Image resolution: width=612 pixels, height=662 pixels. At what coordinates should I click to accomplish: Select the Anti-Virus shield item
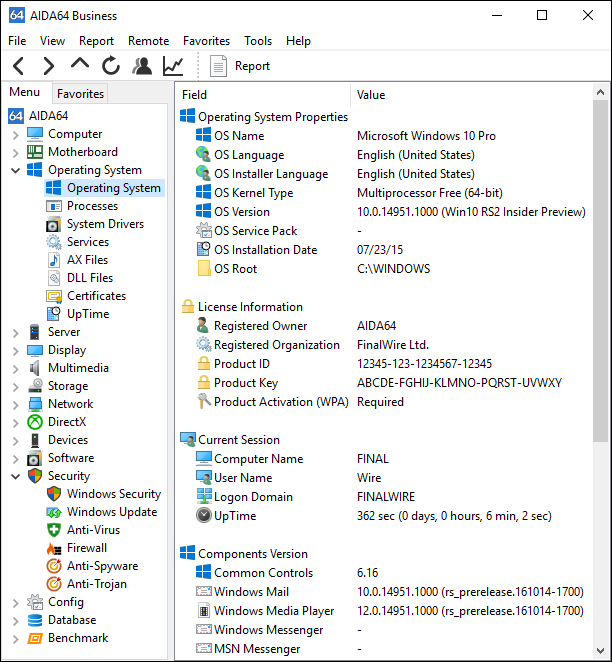pyautogui.click(x=54, y=530)
